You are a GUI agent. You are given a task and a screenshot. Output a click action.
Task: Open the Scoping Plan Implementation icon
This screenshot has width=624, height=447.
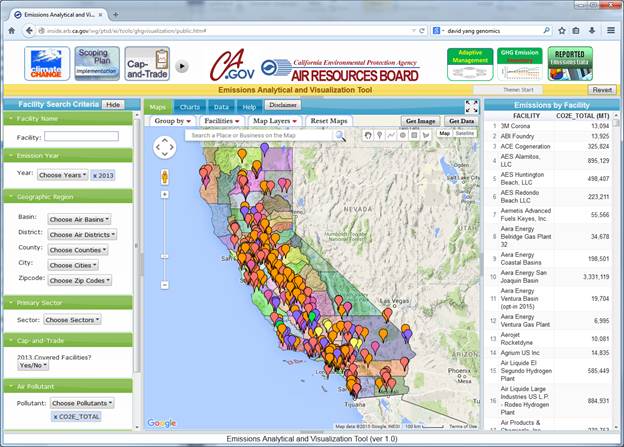[98, 64]
